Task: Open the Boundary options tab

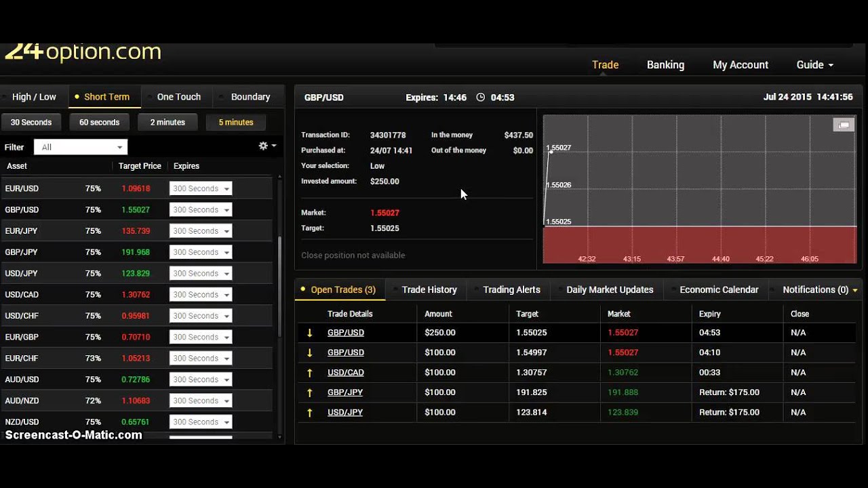Action: (250, 97)
